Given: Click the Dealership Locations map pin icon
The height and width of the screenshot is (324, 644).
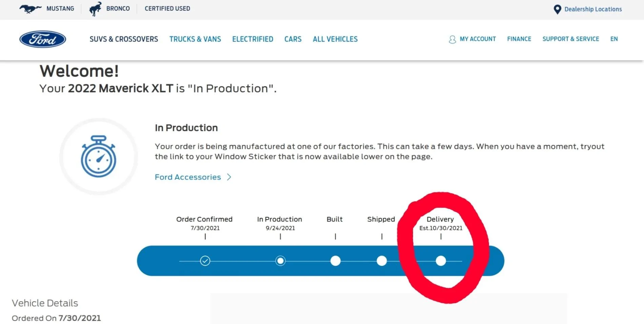Looking at the screenshot, I should point(557,9).
